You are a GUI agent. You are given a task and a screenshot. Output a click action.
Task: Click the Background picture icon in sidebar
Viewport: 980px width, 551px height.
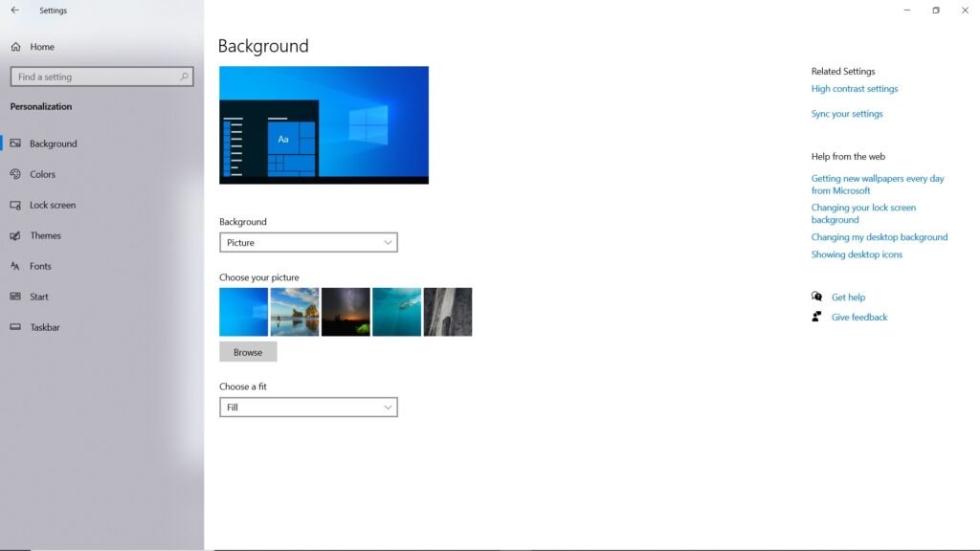pyautogui.click(x=15, y=143)
